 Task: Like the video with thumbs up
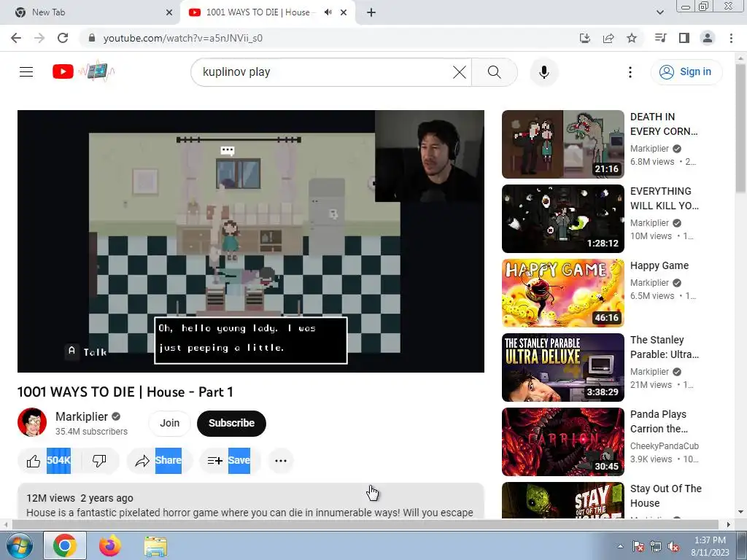click(x=34, y=461)
